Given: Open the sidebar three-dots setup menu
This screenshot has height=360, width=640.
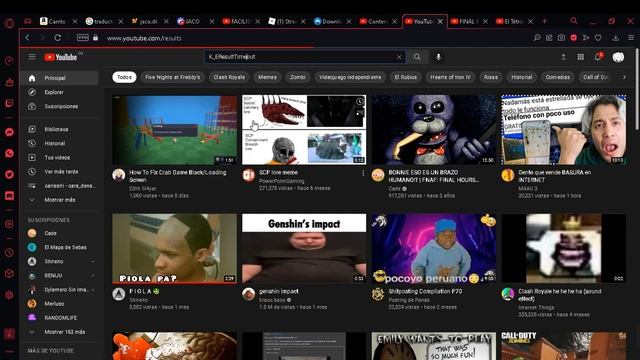Looking at the screenshot, I should [9, 351].
